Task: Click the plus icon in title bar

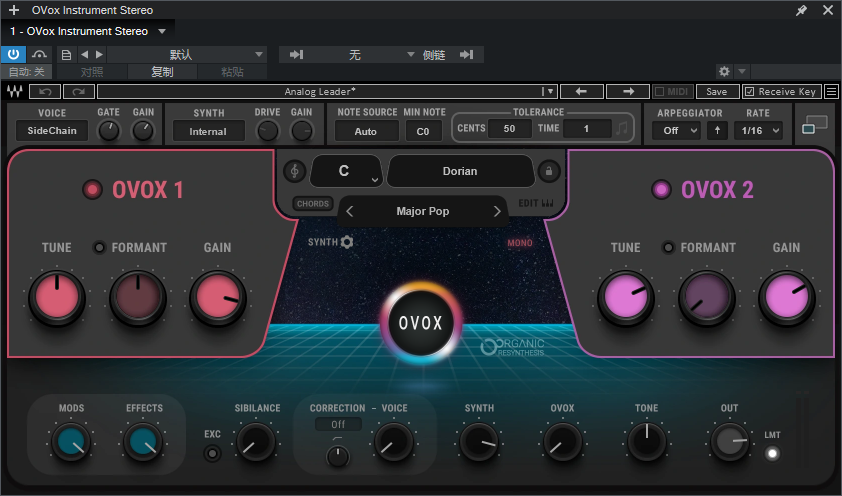Action: tap(14, 10)
